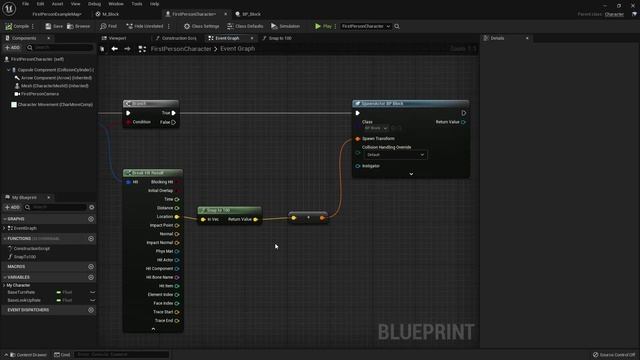
Task: Open Class Defaults
Action: [245, 26]
